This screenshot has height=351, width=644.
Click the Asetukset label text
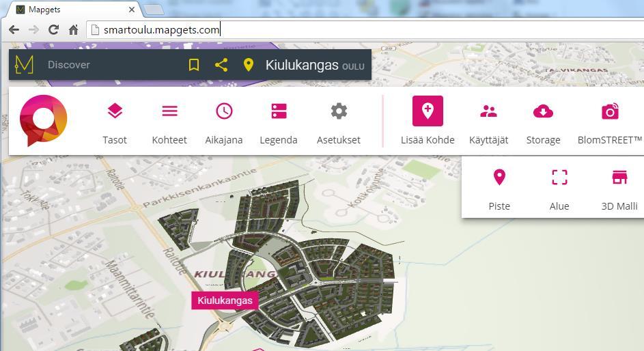point(339,140)
